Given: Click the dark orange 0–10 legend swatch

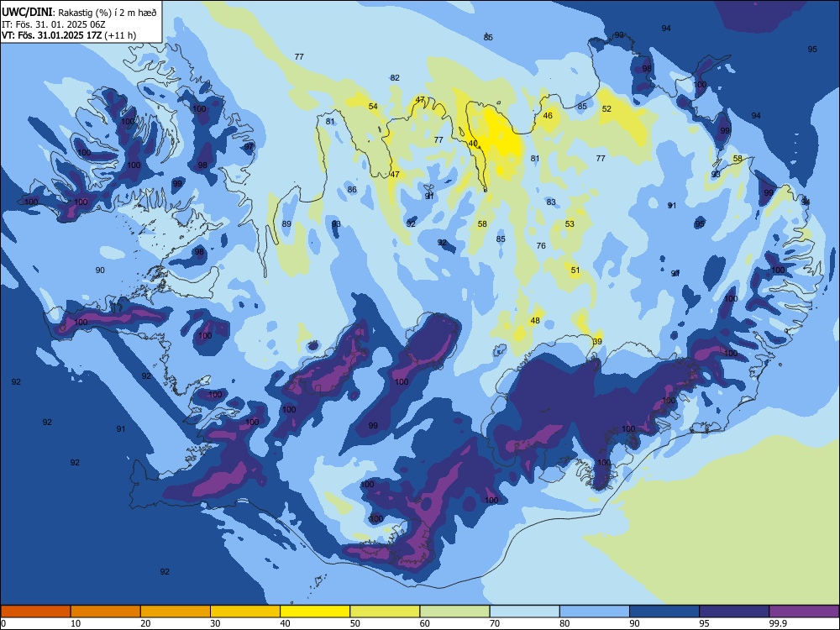Looking at the screenshot, I should pos(35,612).
